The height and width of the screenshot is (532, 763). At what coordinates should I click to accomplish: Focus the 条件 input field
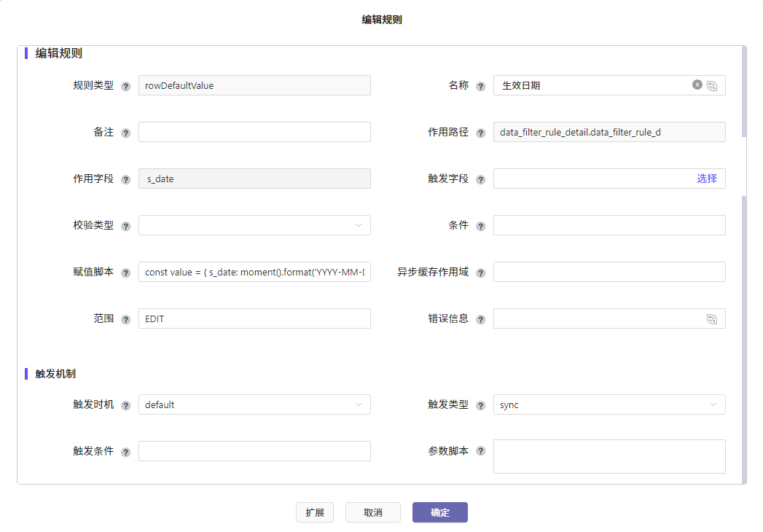[609, 225]
